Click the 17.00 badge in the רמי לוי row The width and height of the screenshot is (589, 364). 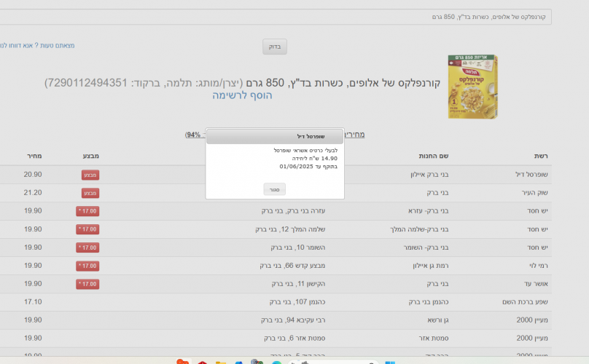[x=87, y=266]
